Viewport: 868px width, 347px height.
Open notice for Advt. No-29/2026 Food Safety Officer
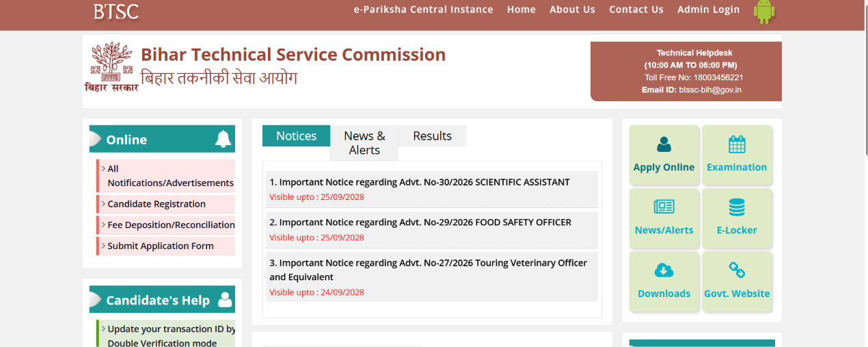(x=420, y=222)
